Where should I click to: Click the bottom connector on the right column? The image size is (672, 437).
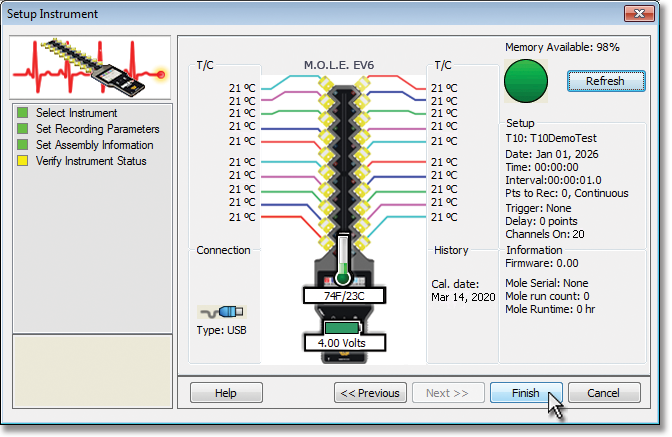tap(362, 243)
